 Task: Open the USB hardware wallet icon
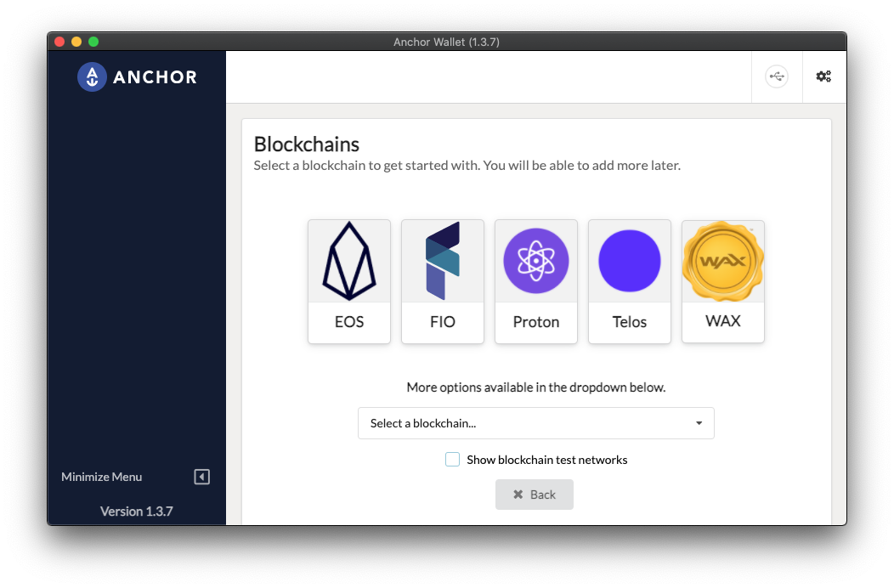click(777, 76)
